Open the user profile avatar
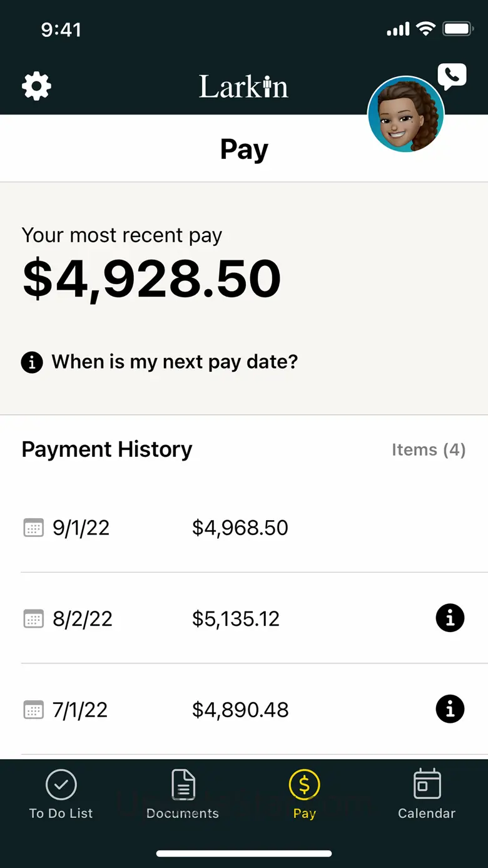Viewport: 488px width, 868px height. pos(406,115)
